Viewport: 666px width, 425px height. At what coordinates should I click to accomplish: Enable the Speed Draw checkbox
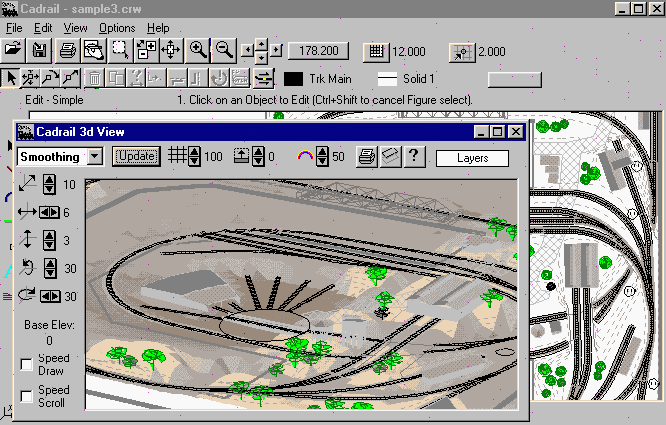tap(26, 364)
